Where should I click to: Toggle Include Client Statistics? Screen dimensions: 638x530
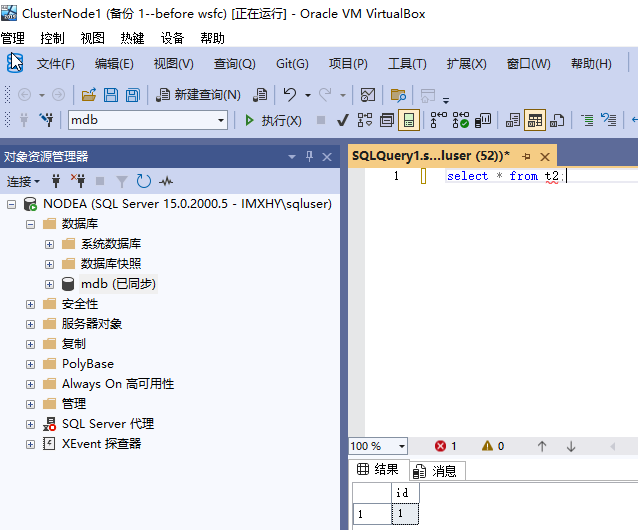pos(483,120)
